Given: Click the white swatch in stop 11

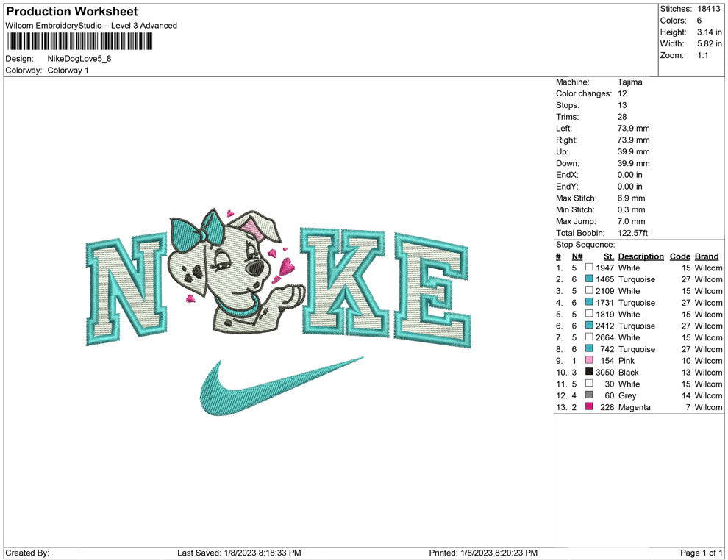Looking at the screenshot, I should tap(589, 383).
